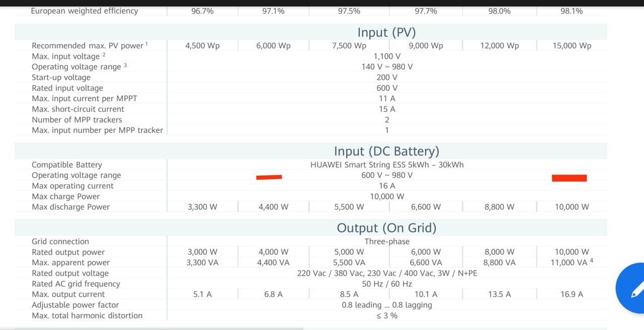Click the 4,500 Wp cell
The width and height of the screenshot is (644, 330).
click(x=202, y=45)
